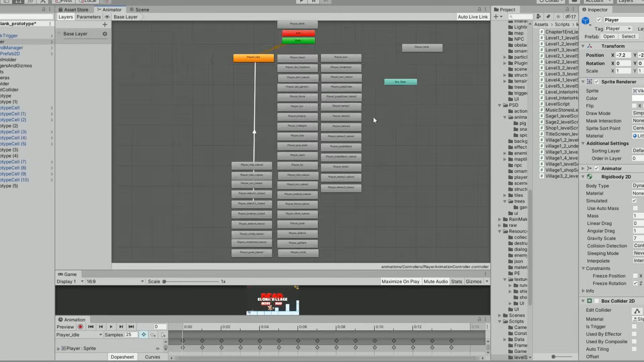Toggle the Player object active checkbox
This screenshot has height=362, width=644.
click(599, 20)
